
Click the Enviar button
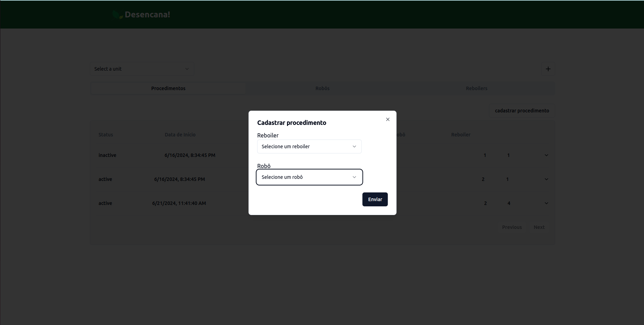375,199
